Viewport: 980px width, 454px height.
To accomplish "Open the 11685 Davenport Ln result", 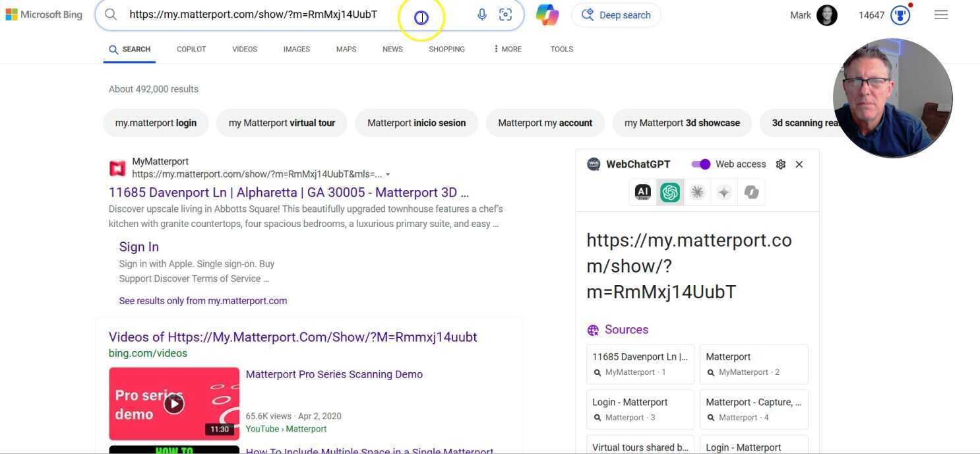I will click(289, 193).
